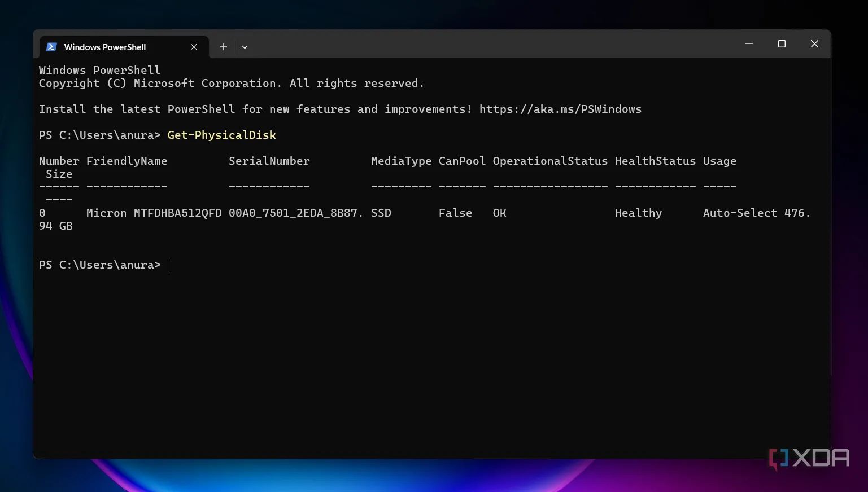Click the False CanPool value
868x492 pixels.
pyautogui.click(x=455, y=213)
